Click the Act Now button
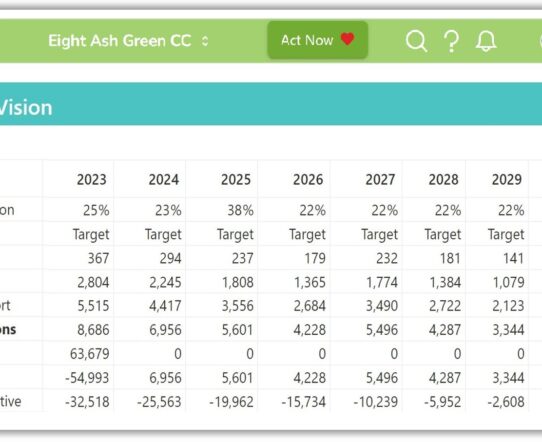This screenshot has width=542, height=442. [x=318, y=40]
